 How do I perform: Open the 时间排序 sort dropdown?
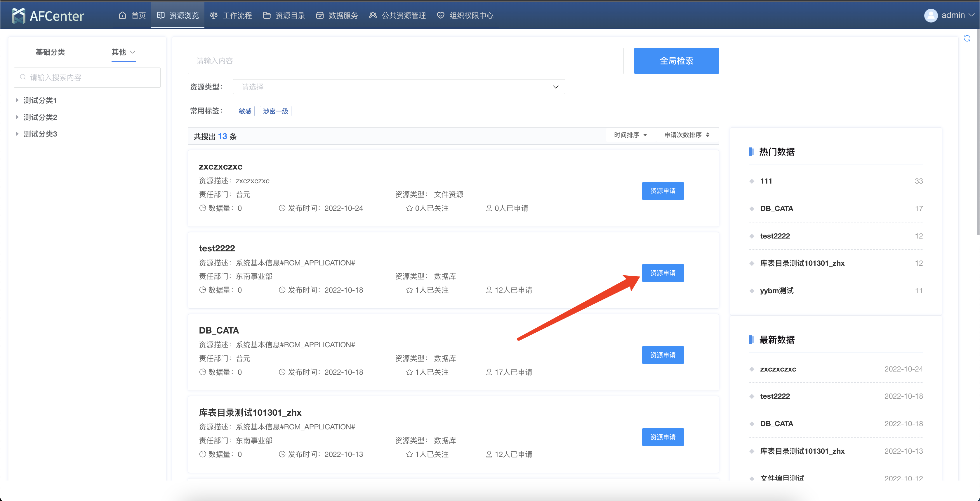tap(630, 135)
